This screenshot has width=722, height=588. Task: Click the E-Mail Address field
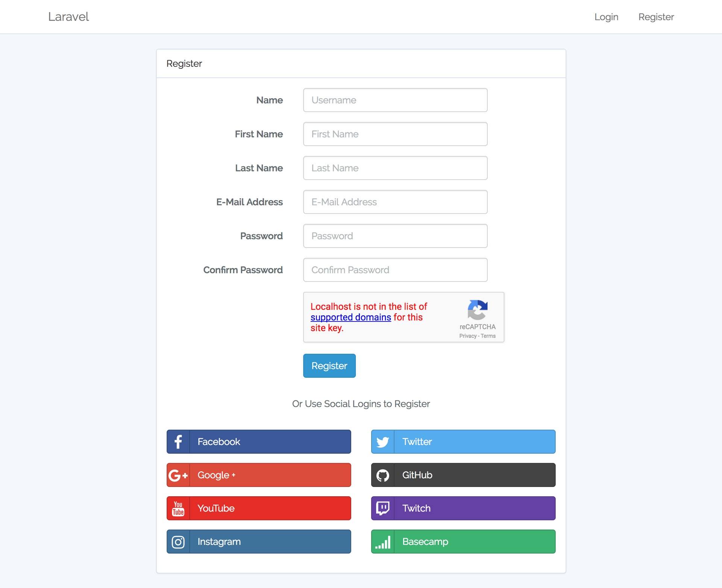[395, 202]
